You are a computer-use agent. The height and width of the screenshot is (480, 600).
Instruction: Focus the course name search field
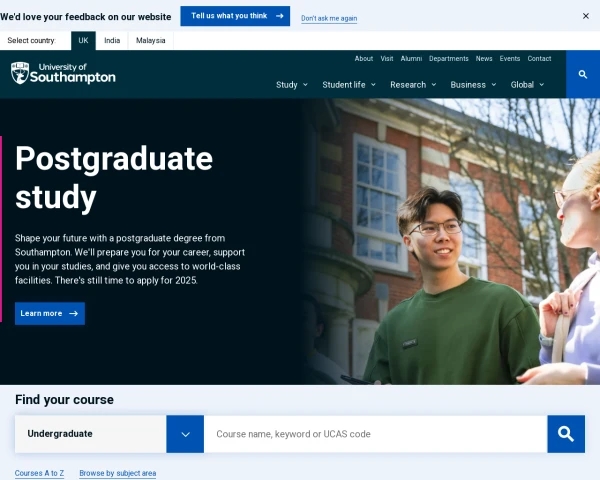[x=375, y=434]
